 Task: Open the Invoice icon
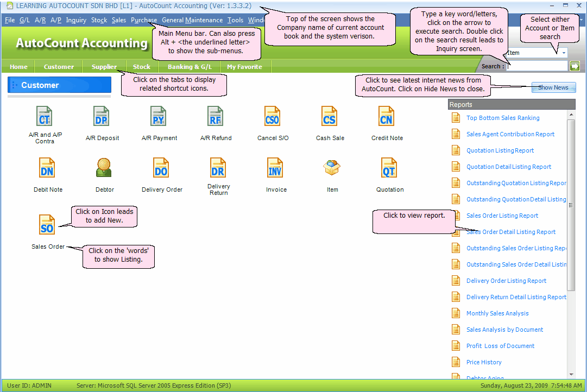click(x=275, y=168)
